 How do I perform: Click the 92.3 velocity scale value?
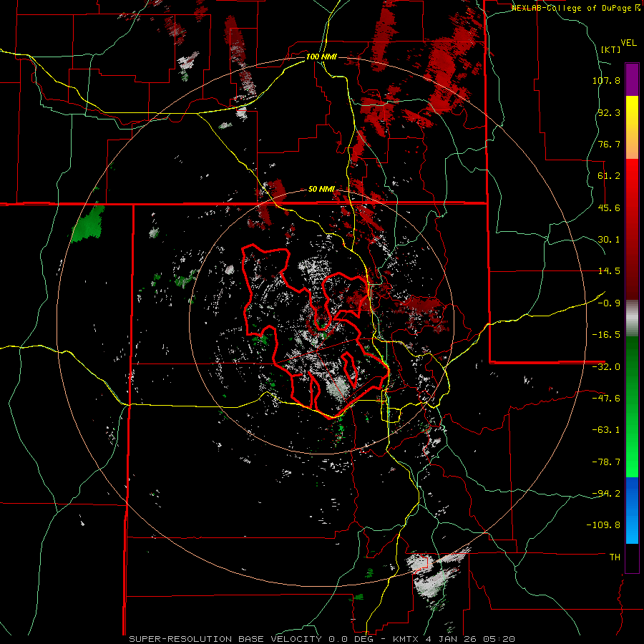[x=609, y=112]
